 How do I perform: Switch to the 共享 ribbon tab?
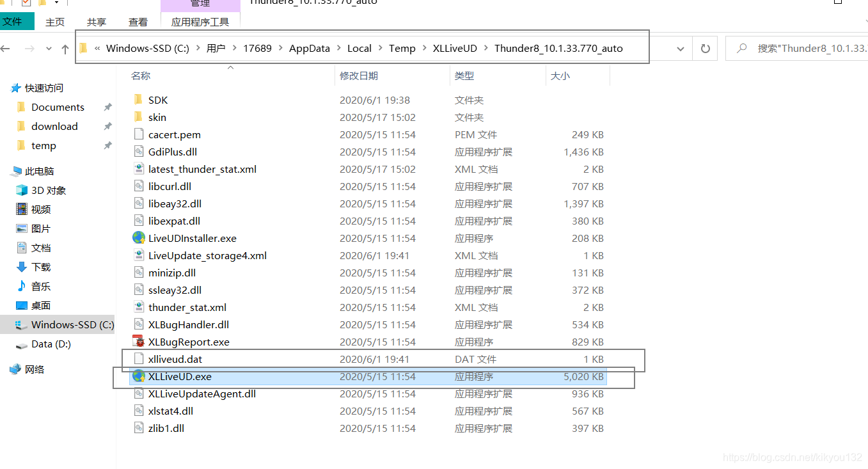point(97,22)
